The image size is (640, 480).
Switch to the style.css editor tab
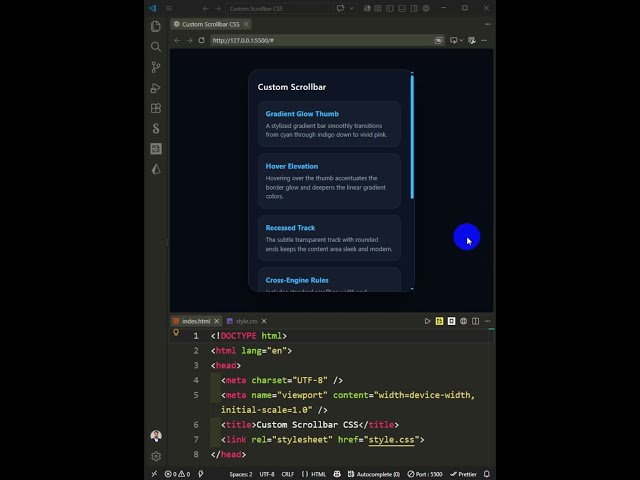coord(247,321)
